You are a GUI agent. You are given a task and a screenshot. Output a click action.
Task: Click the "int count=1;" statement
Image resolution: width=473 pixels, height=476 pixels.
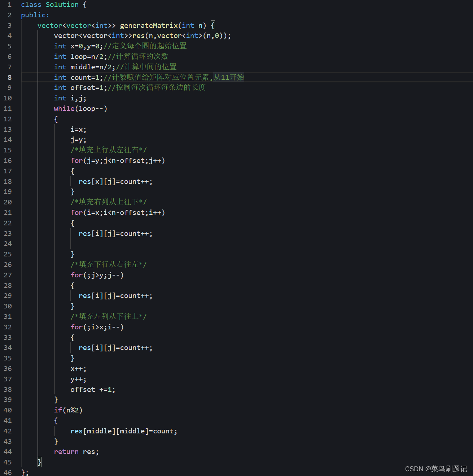tap(79, 78)
